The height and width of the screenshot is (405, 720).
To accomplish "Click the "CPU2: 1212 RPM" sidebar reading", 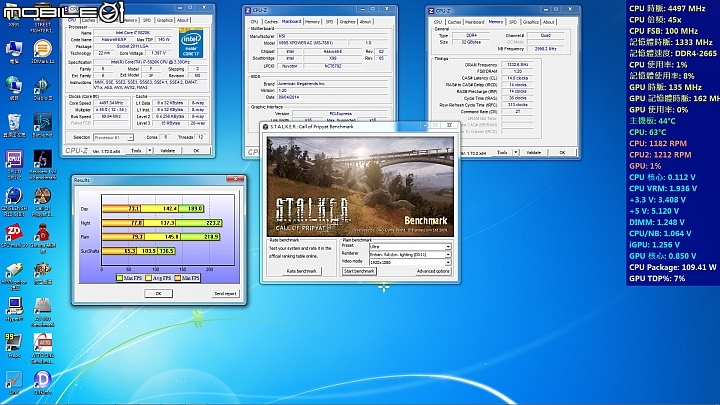I will [x=660, y=155].
